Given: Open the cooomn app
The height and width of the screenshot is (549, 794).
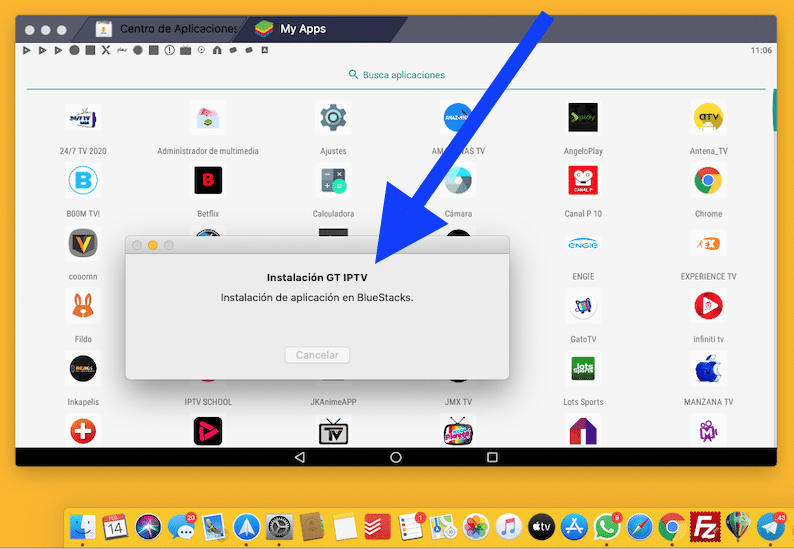Looking at the screenshot, I should [83, 244].
